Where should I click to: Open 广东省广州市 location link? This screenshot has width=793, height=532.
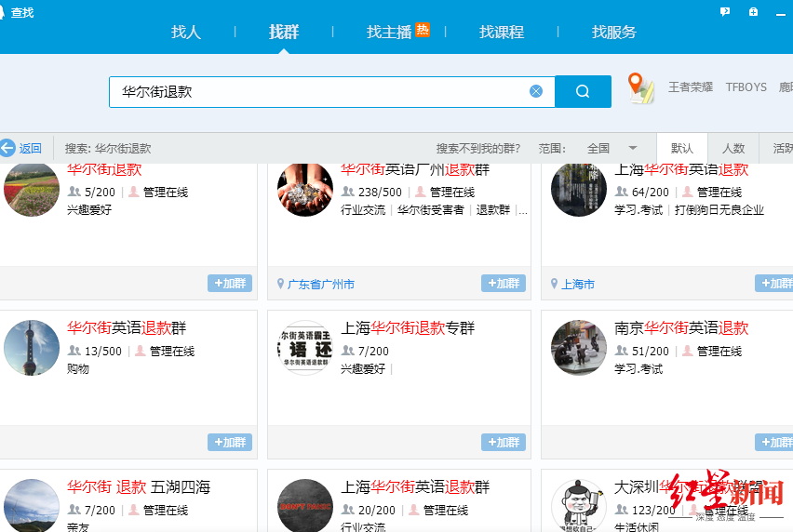pos(320,284)
